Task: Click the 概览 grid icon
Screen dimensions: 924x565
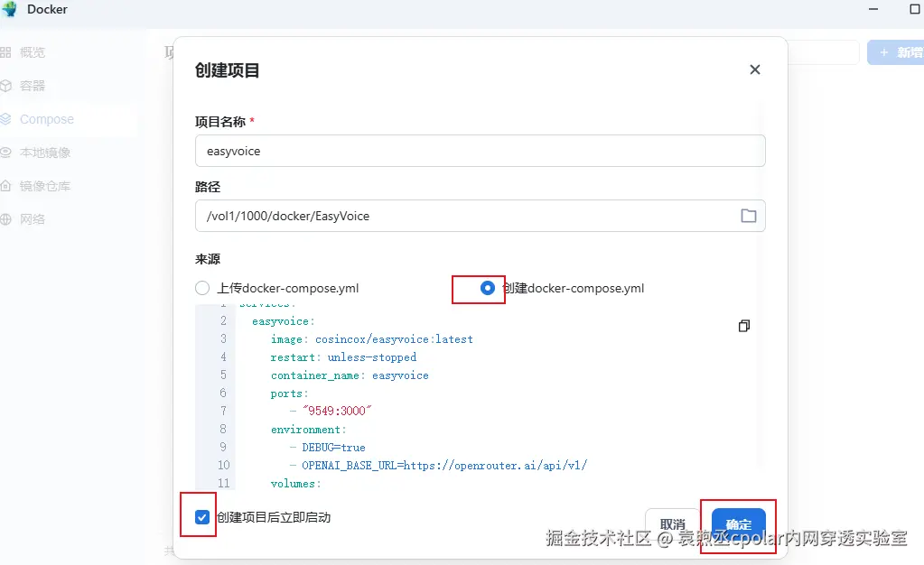Action: 5,52
